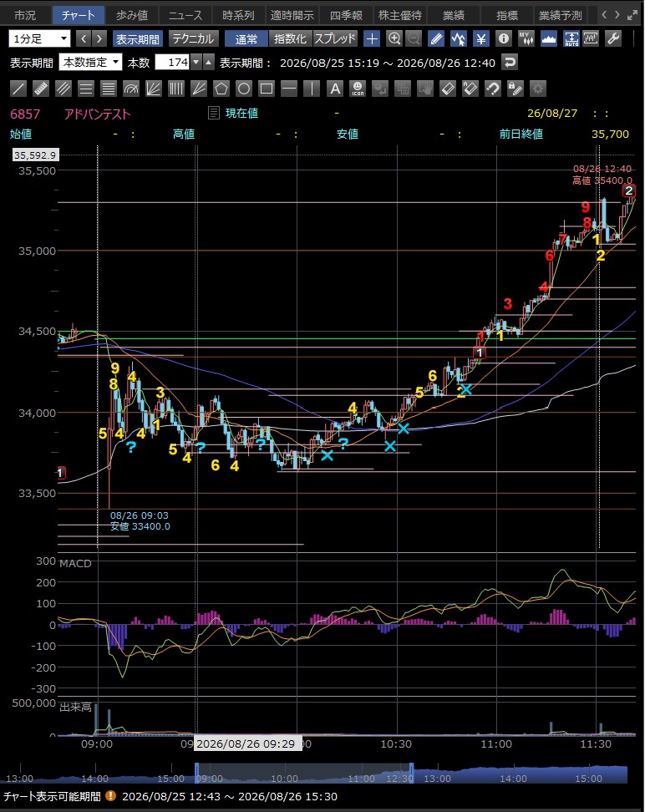The height and width of the screenshot is (812, 645).
Task: Select スプレッド display mode
Action: coord(335,38)
